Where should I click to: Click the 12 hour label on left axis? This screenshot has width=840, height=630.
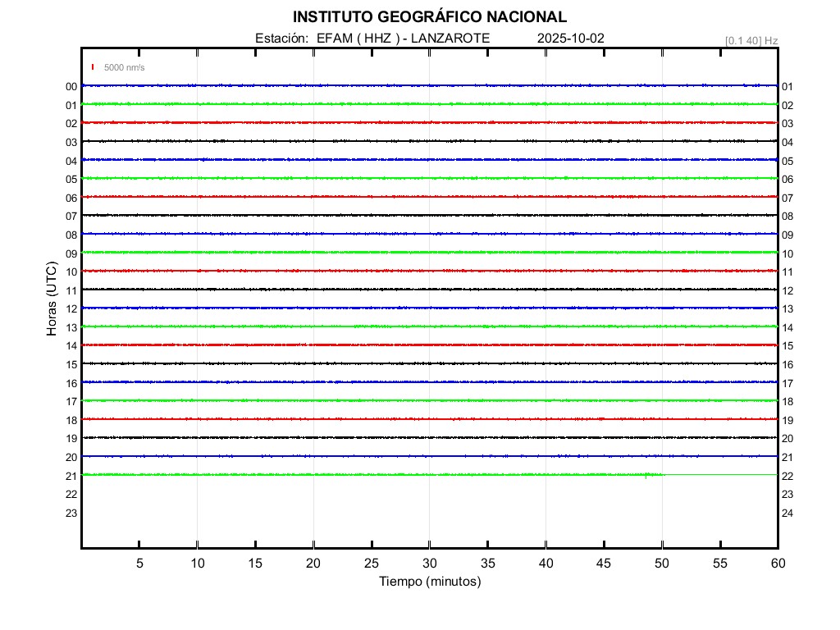pyautogui.click(x=71, y=308)
